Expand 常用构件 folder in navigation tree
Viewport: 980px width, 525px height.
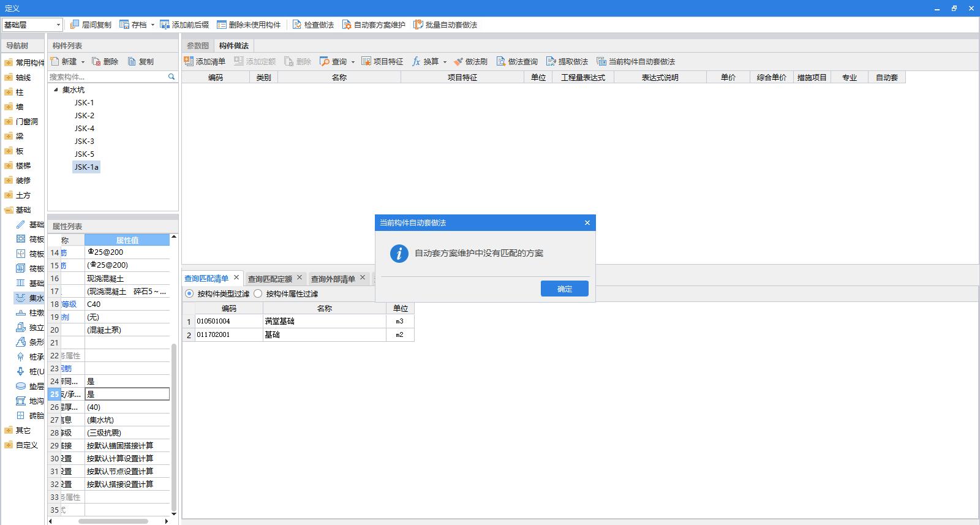(8, 62)
